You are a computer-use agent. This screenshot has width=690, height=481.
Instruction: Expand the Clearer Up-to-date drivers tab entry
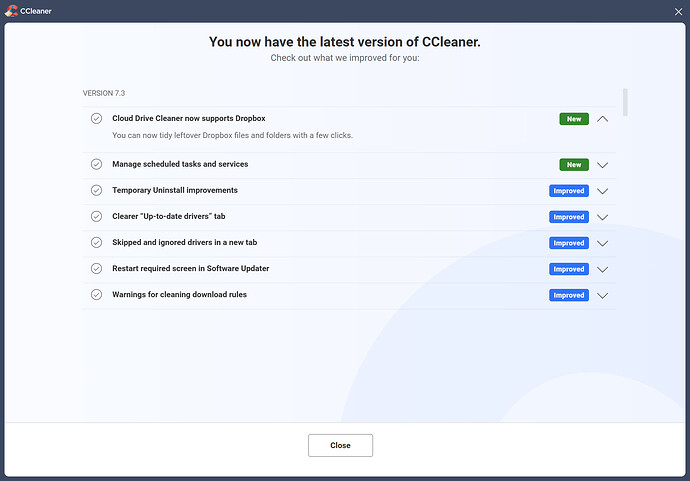pyautogui.click(x=602, y=217)
